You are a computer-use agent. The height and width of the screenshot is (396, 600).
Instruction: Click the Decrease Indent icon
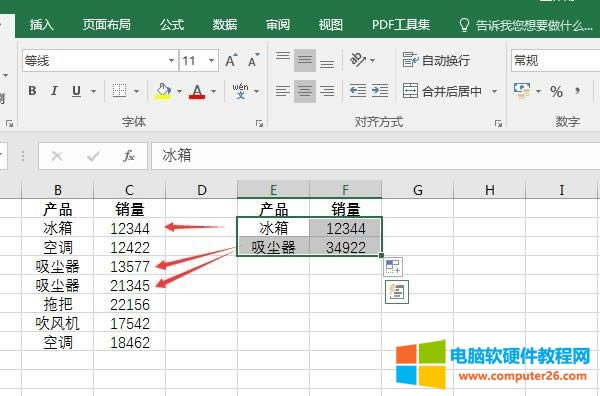pyautogui.click(x=358, y=91)
